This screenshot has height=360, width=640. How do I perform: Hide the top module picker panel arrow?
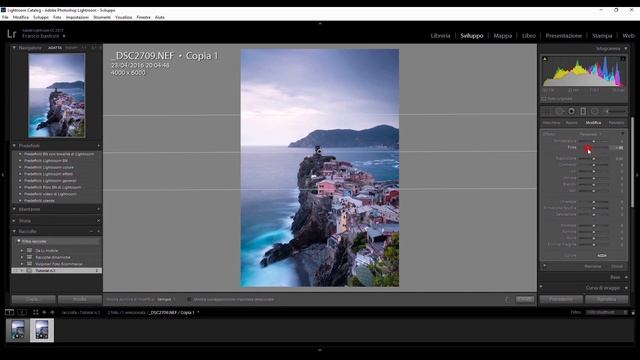[320, 24]
